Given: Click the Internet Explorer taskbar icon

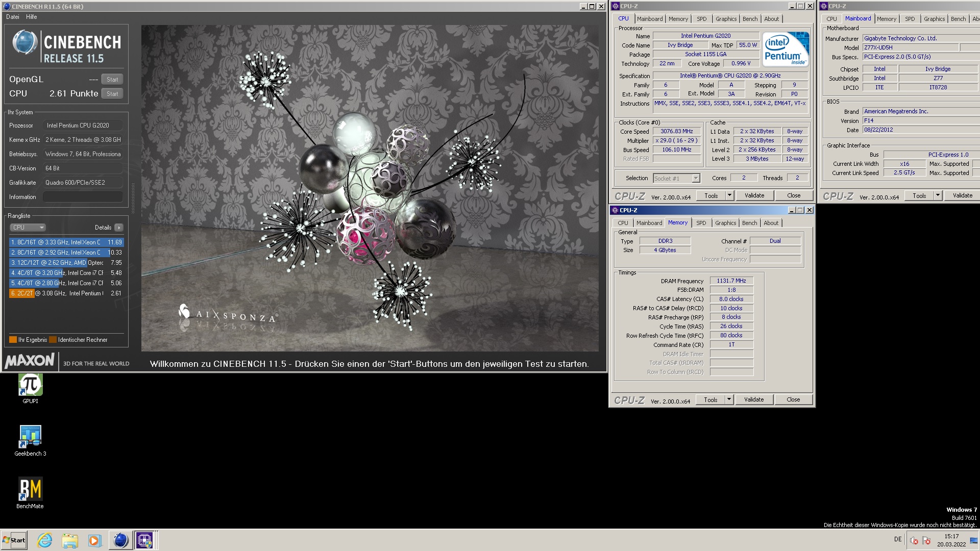Looking at the screenshot, I should coord(45,540).
